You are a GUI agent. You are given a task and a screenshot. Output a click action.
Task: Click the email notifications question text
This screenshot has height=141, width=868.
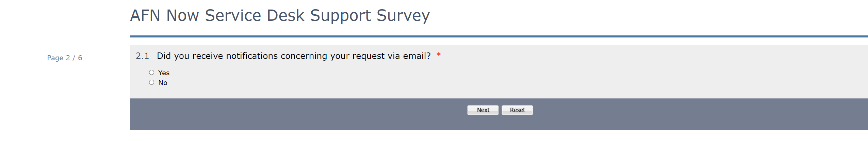coord(293,56)
